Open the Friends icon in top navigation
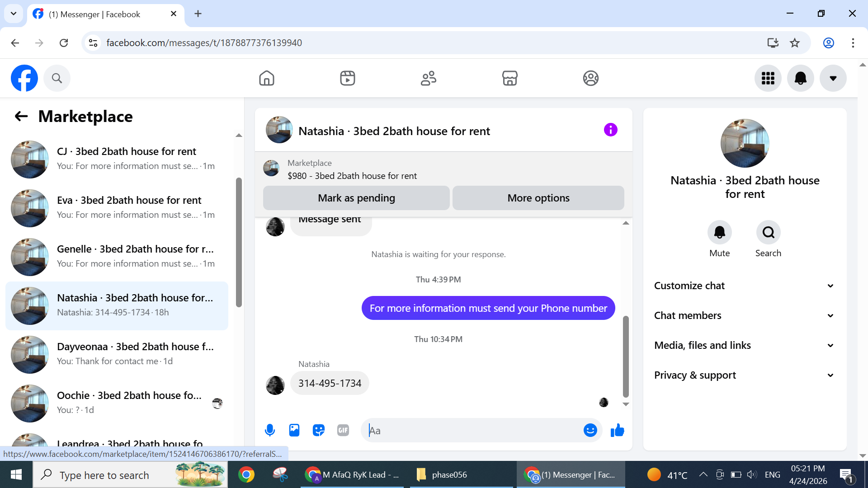 coord(429,78)
